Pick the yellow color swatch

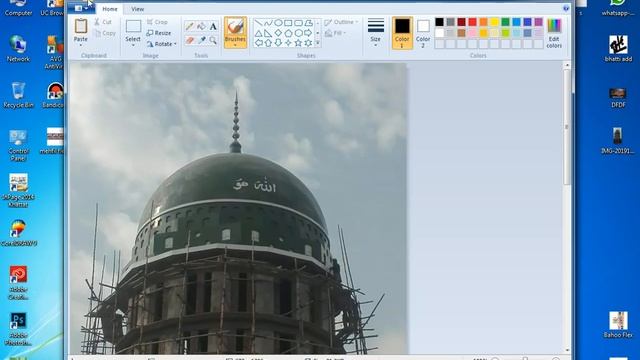[x=494, y=22]
